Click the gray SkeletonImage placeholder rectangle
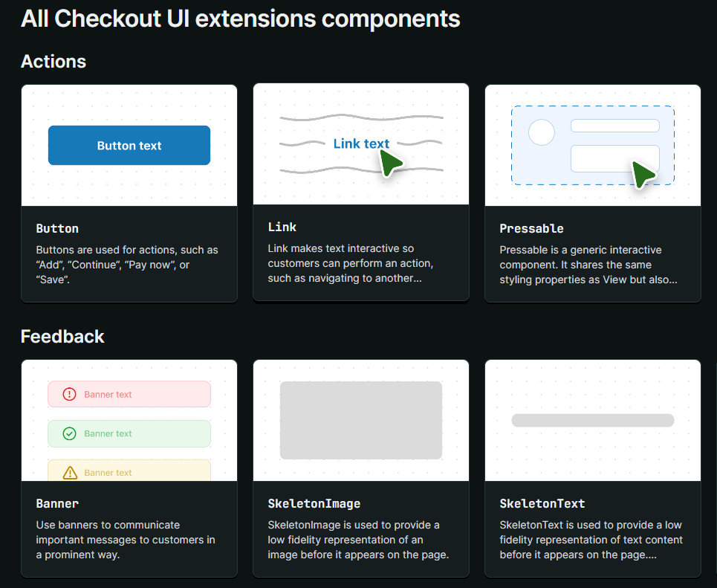Viewport: 717px width, 588px height. coord(361,420)
